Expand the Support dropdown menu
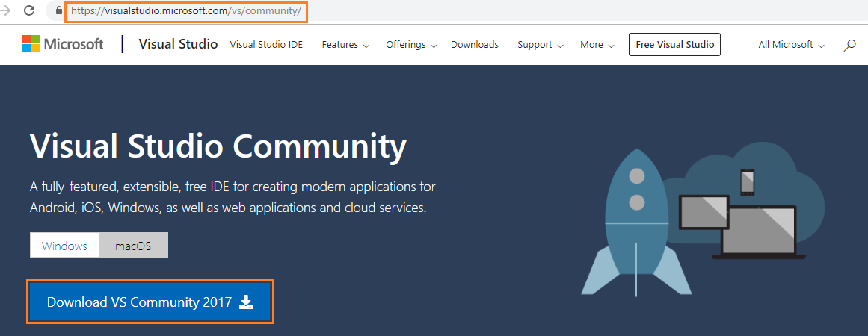The image size is (868, 336). point(541,45)
